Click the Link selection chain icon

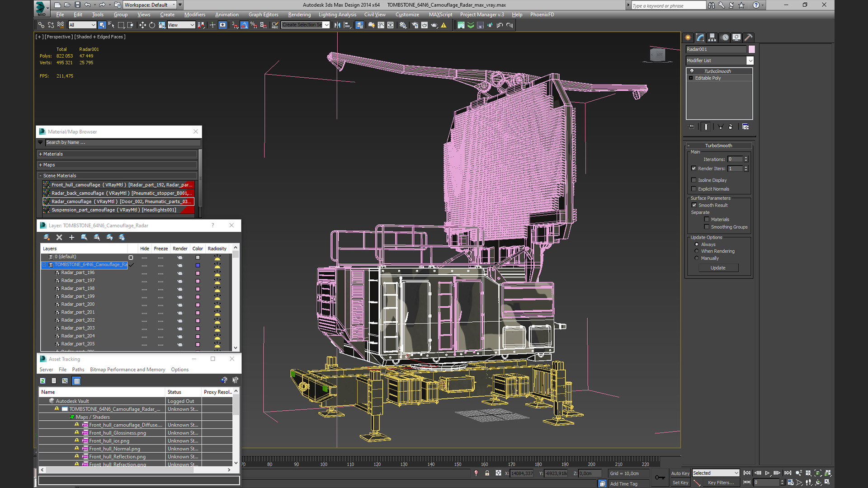(x=41, y=25)
